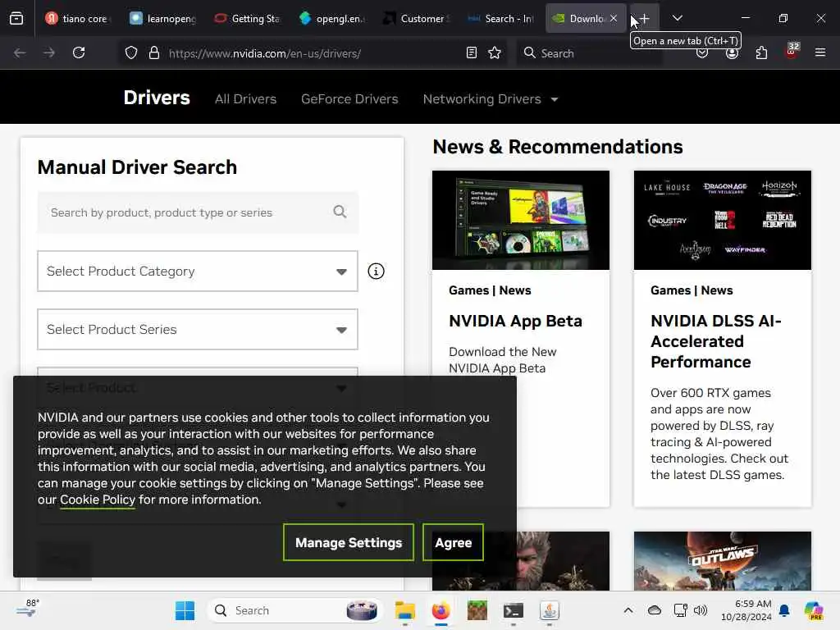
Task: Open Star Wars Outlaws thumbnail
Action: pos(722,561)
